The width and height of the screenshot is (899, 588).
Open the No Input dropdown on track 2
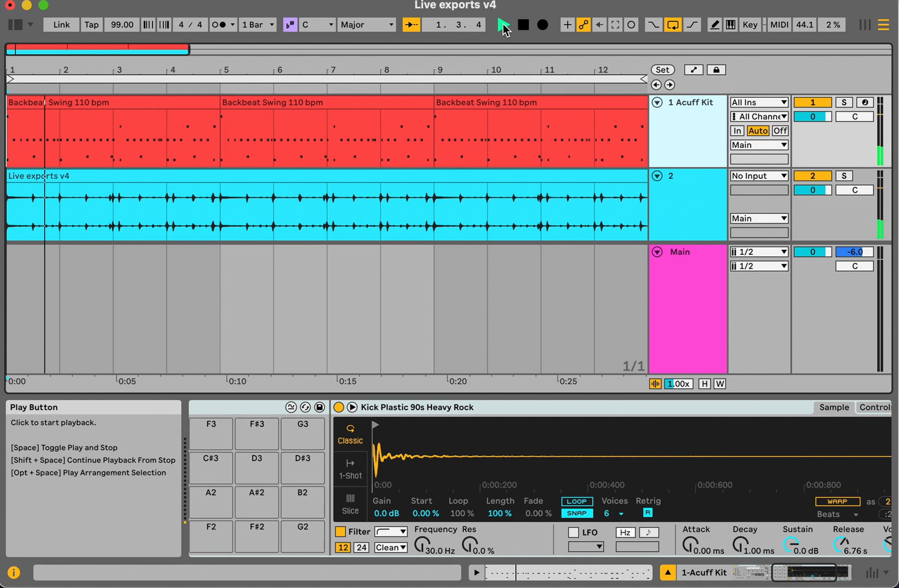pyautogui.click(x=759, y=176)
